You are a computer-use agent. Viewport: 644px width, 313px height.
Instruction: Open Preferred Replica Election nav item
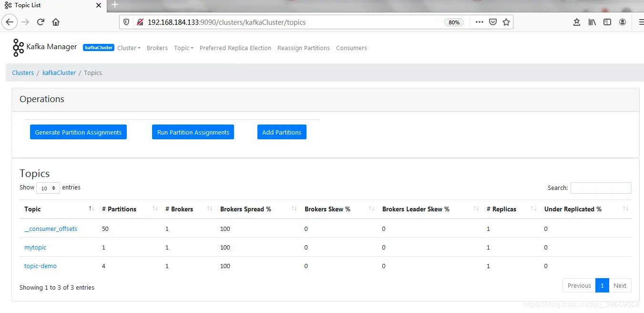(235, 48)
